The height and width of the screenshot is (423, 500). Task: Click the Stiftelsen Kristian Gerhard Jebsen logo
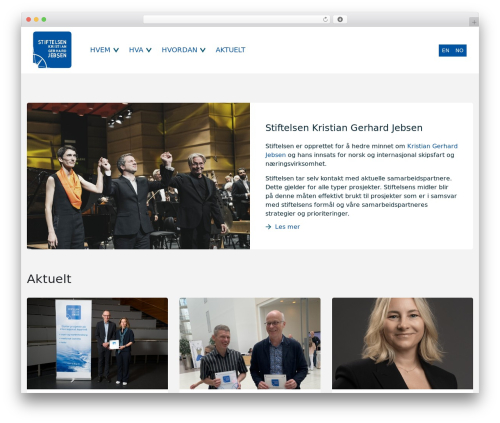[x=52, y=50]
